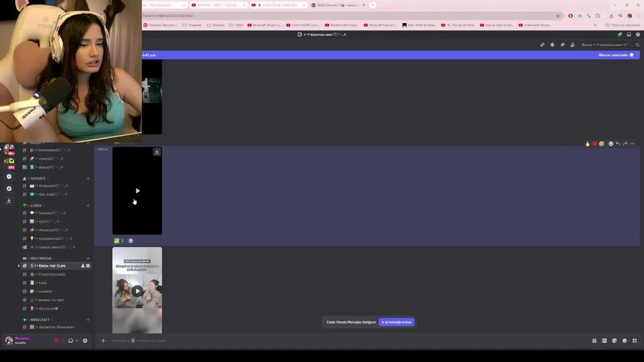Open the Bienvenida channel
Image resolution: width=644 pixels, height=362 pixels.
(55, 150)
